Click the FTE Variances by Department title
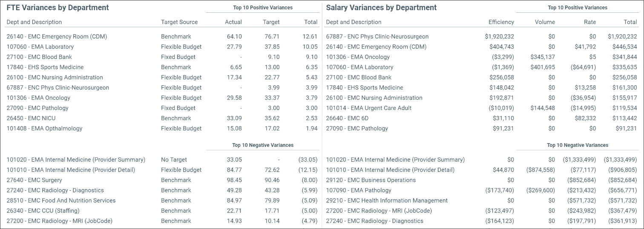The width and height of the screenshot is (644, 229). coord(57,8)
